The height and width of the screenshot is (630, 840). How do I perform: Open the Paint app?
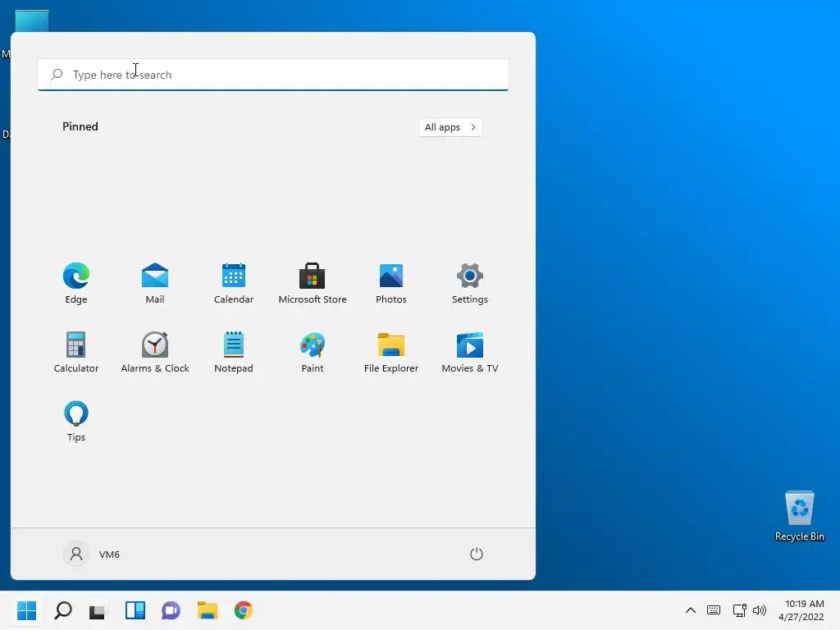(x=313, y=353)
